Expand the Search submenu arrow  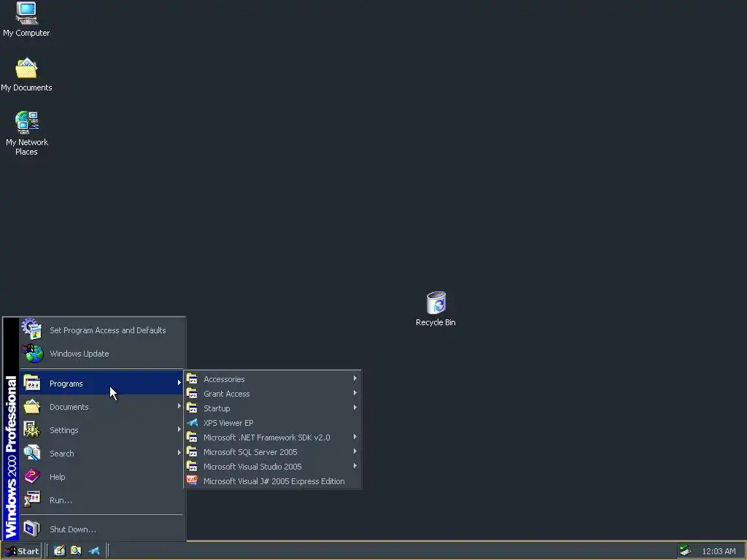click(179, 452)
